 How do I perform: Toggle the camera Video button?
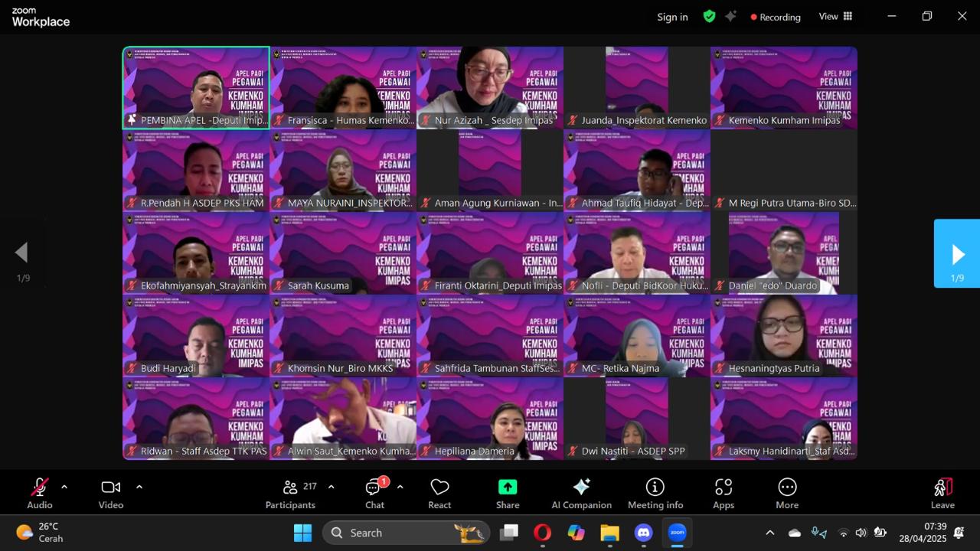pos(111,494)
